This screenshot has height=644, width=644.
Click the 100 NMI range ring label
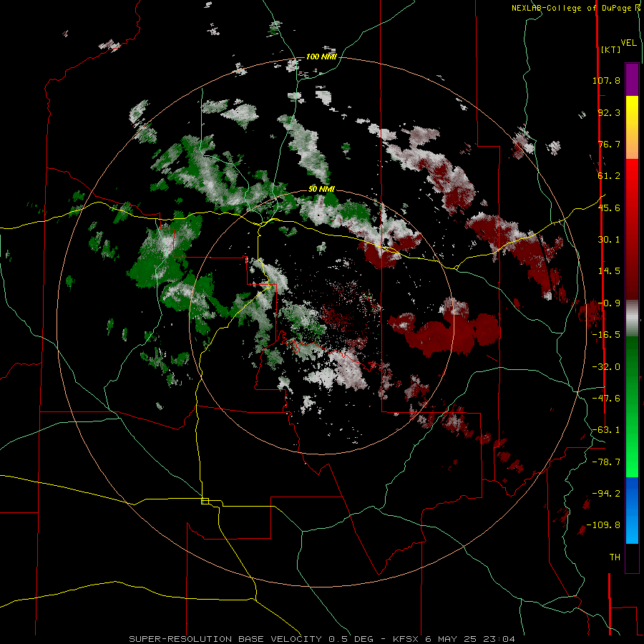coord(321,57)
